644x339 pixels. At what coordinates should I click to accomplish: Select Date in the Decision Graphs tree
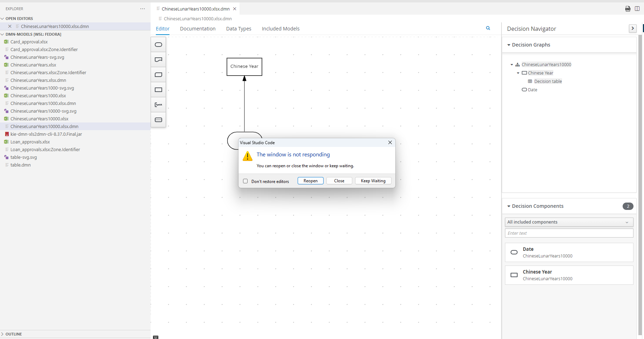(x=533, y=90)
